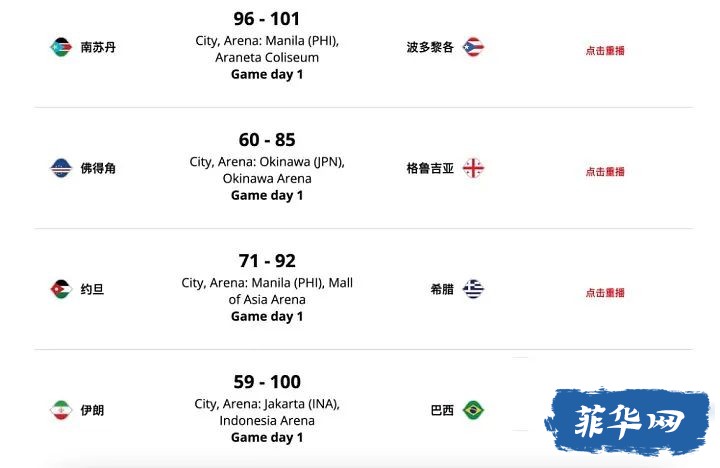The image size is (720, 468).
Task: Click the Iran flag icon
Action: (x=61, y=410)
